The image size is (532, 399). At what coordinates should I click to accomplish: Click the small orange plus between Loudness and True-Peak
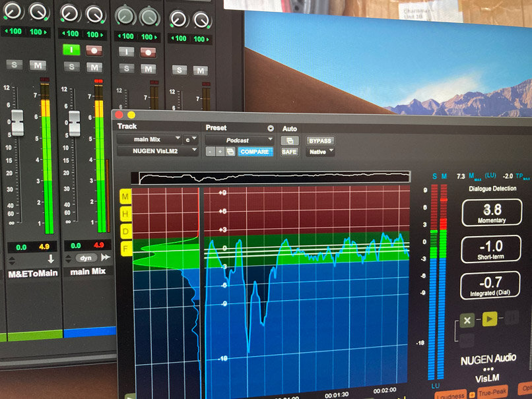(472, 394)
